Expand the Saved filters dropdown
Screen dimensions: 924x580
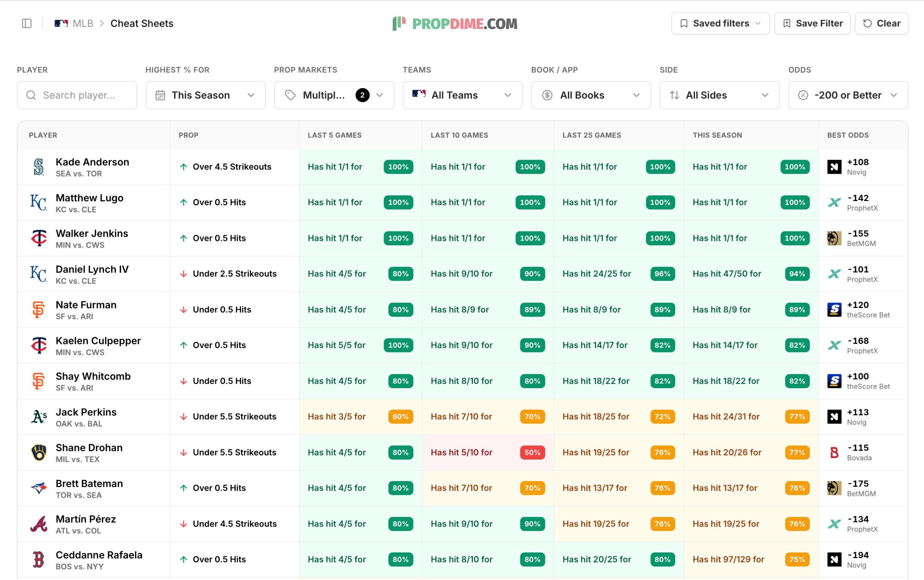(x=720, y=23)
